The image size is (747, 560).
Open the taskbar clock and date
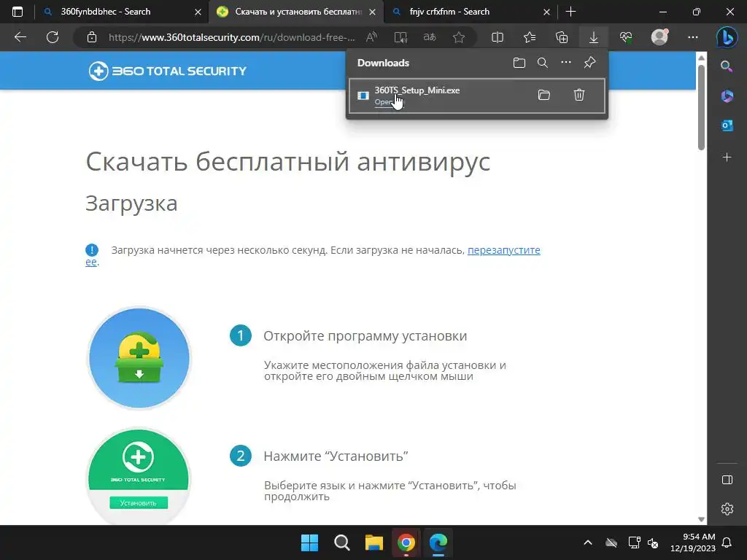693,542
